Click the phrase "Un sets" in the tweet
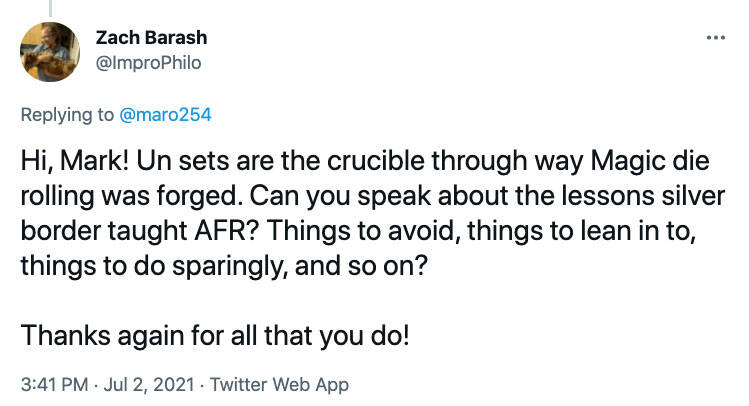Screen dimensions: 749x406 point(169,159)
